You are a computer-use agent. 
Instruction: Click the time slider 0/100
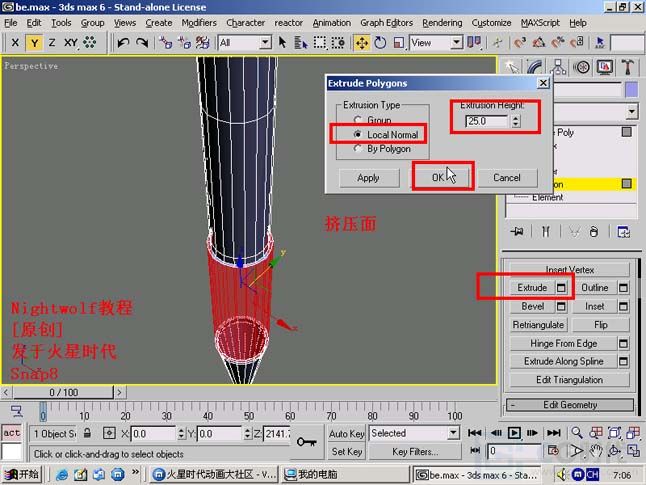(63, 392)
